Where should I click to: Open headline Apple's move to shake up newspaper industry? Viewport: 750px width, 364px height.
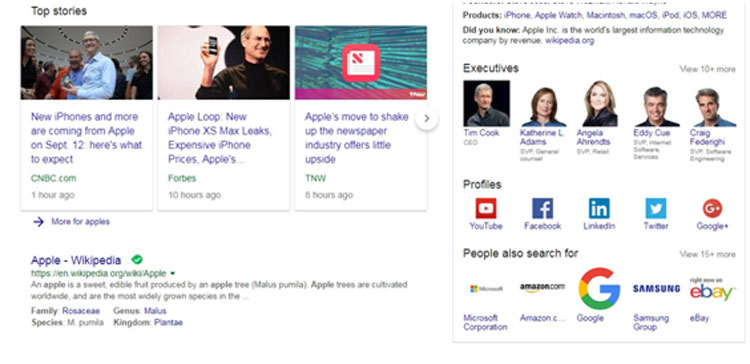point(357,138)
